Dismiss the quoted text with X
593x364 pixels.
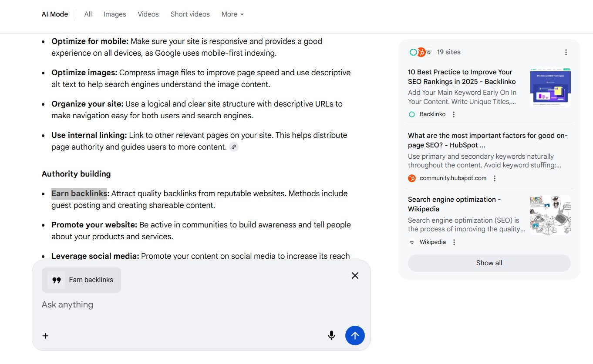point(355,275)
